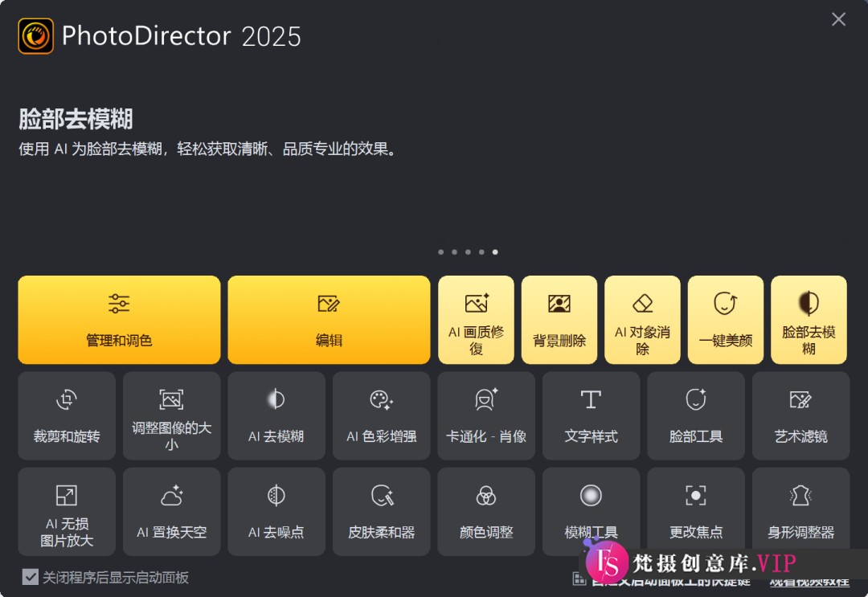Open 模糊工具 tile

(x=592, y=512)
